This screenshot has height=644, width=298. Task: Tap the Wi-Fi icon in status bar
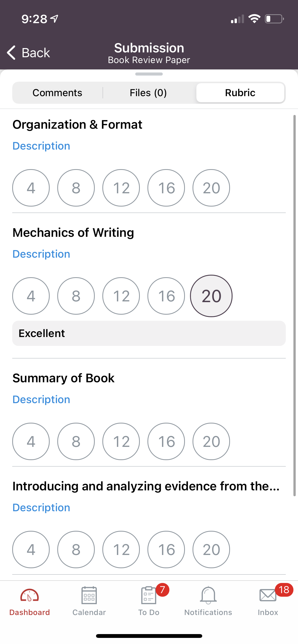pyautogui.click(x=254, y=19)
